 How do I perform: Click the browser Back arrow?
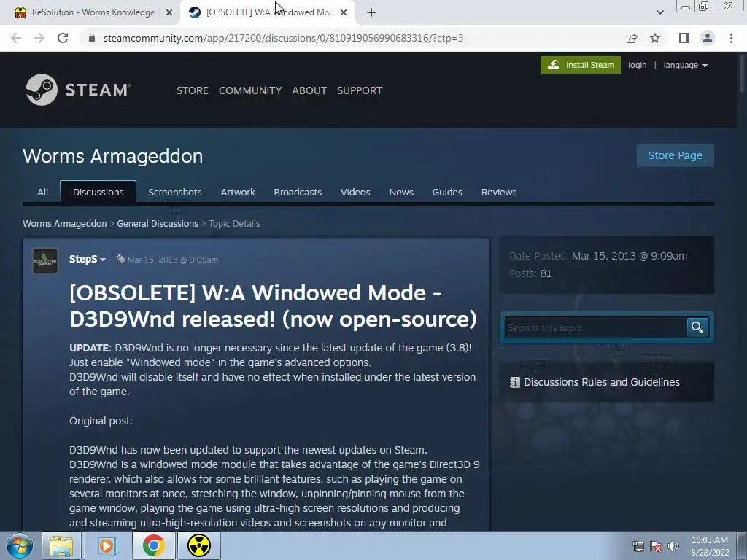[x=16, y=38]
